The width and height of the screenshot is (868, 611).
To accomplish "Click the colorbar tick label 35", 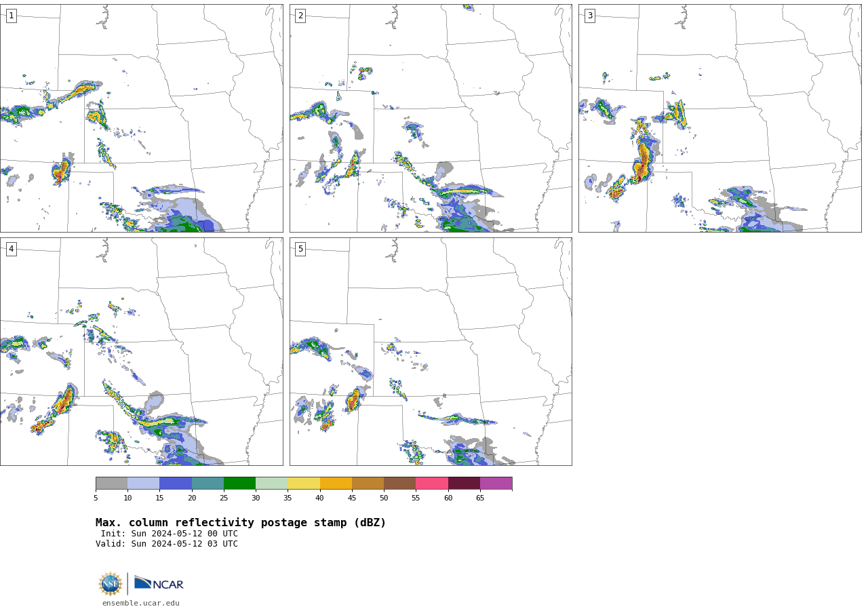I will 288,498.
